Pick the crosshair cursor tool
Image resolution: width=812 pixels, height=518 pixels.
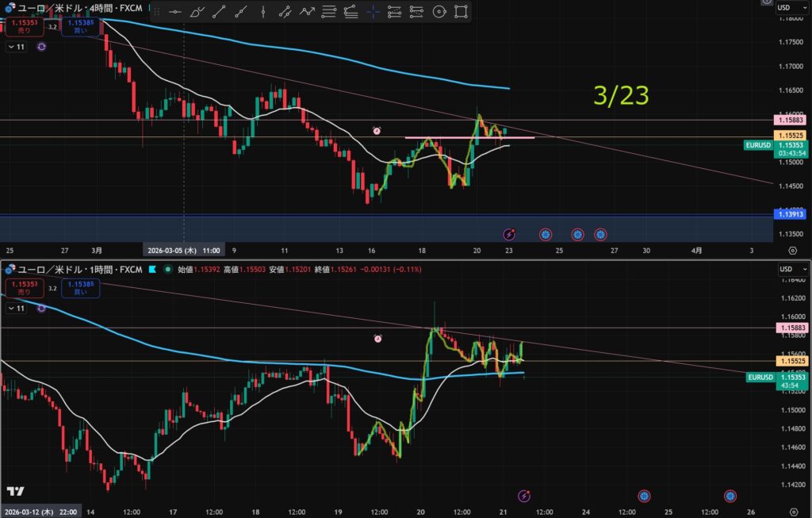[x=372, y=11]
